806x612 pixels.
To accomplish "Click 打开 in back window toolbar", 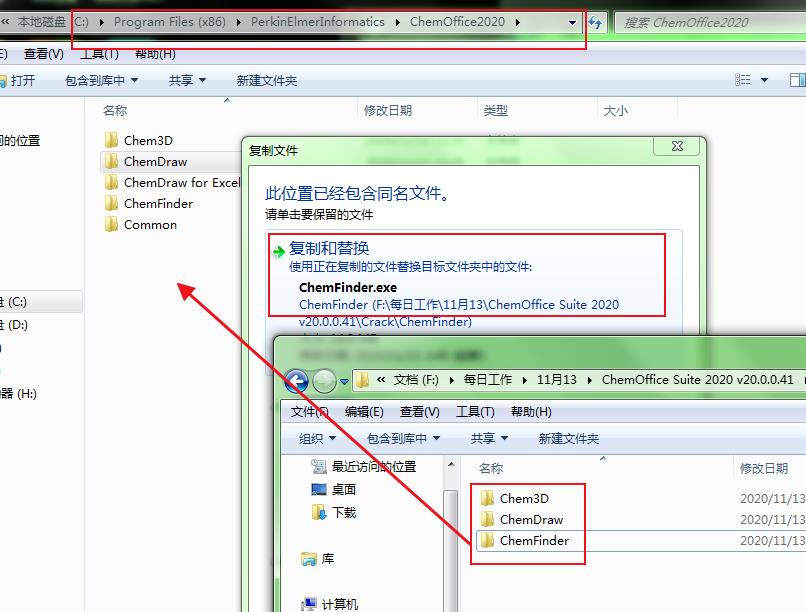I will pos(17,80).
